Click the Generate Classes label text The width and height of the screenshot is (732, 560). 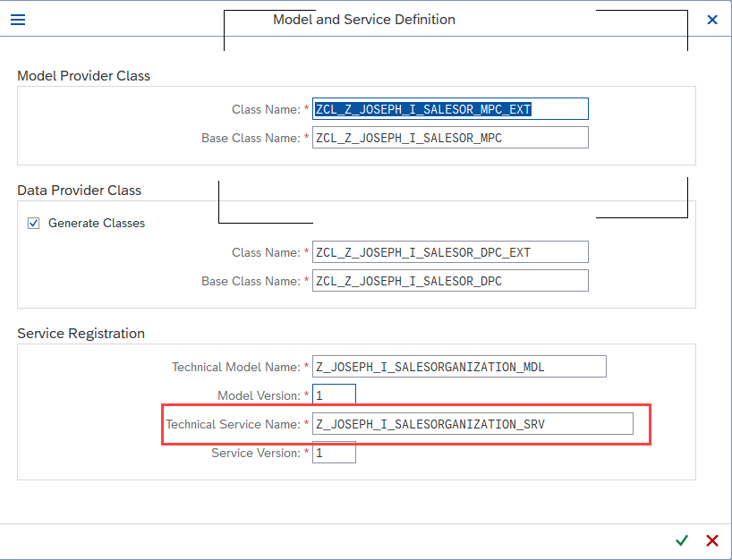tap(97, 224)
